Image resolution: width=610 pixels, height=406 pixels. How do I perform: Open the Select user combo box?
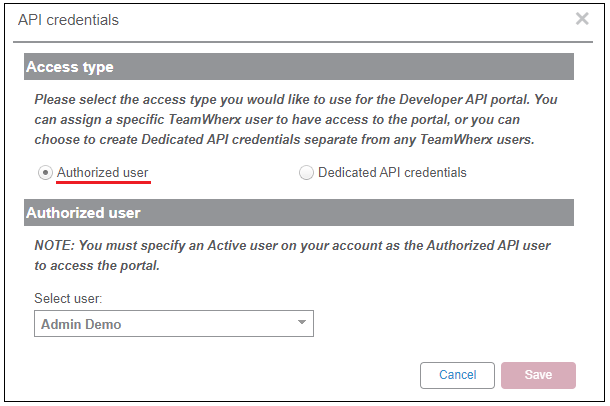coord(174,324)
